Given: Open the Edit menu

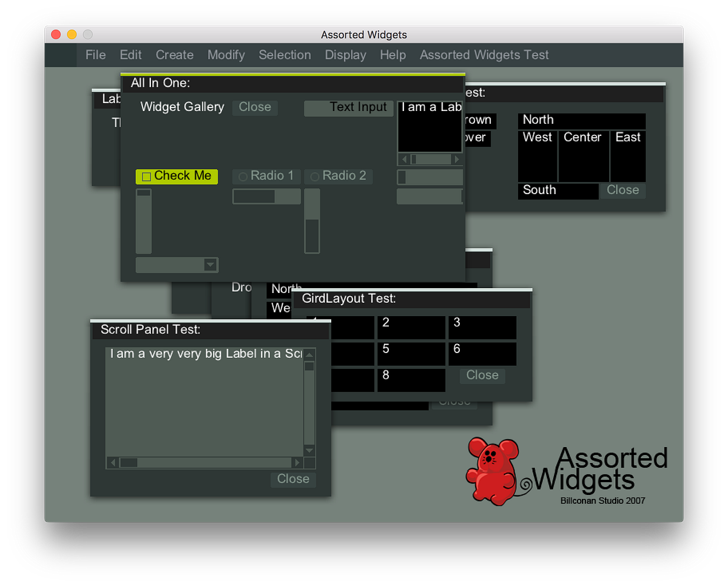Looking at the screenshot, I should (130, 55).
